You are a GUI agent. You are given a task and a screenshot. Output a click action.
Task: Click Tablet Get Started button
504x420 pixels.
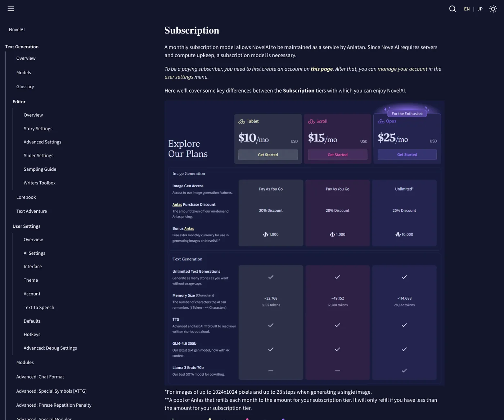point(268,155)
